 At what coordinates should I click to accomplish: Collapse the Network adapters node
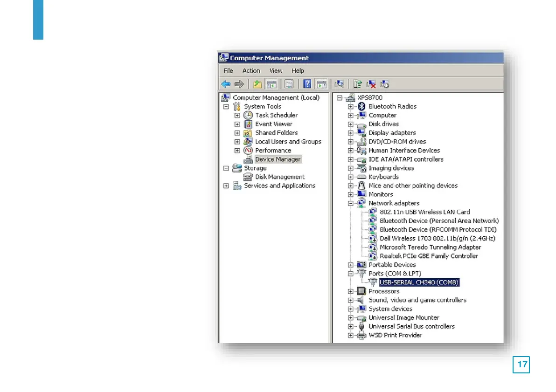coord(350,204)
